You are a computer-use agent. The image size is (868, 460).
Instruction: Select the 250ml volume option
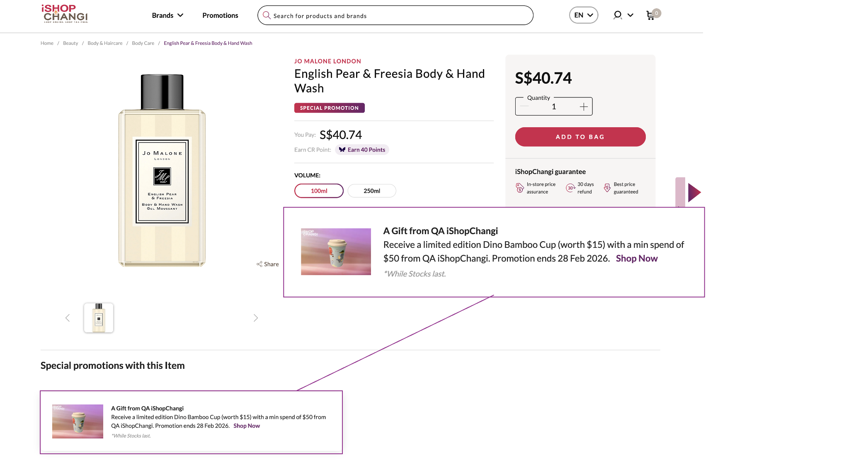372,191
